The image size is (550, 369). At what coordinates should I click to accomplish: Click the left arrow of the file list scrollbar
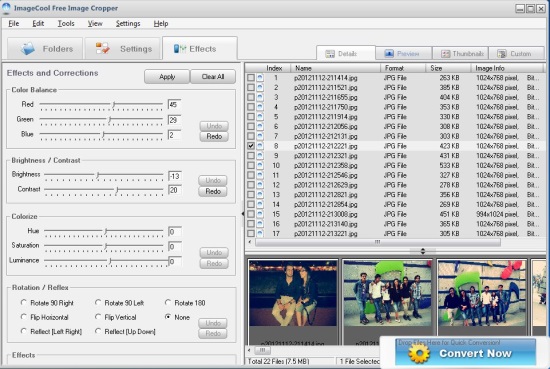250,242
